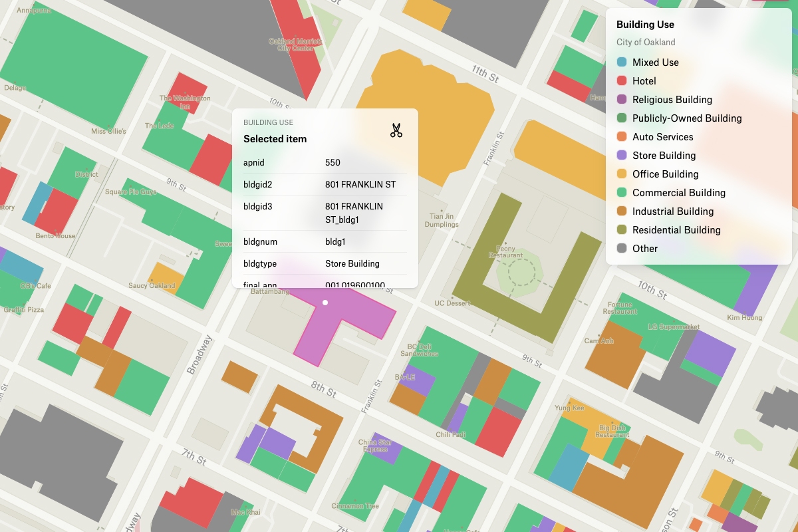Select the Religious Building legend entry
The image size is (798, 532).
[673, 99]
